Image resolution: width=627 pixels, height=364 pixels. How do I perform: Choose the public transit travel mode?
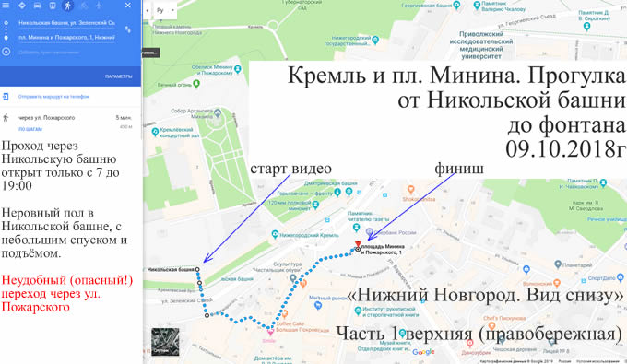click(x=53, y=6)
